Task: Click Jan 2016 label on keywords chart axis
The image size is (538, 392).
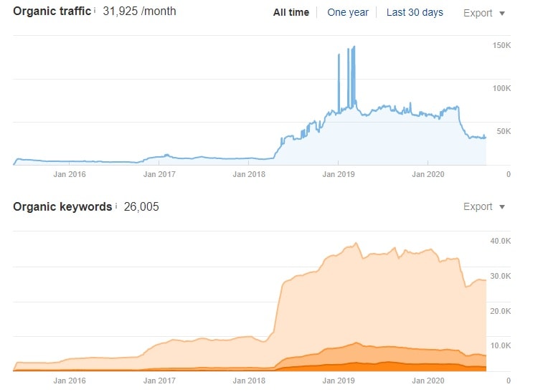Action: click(70, 381)
